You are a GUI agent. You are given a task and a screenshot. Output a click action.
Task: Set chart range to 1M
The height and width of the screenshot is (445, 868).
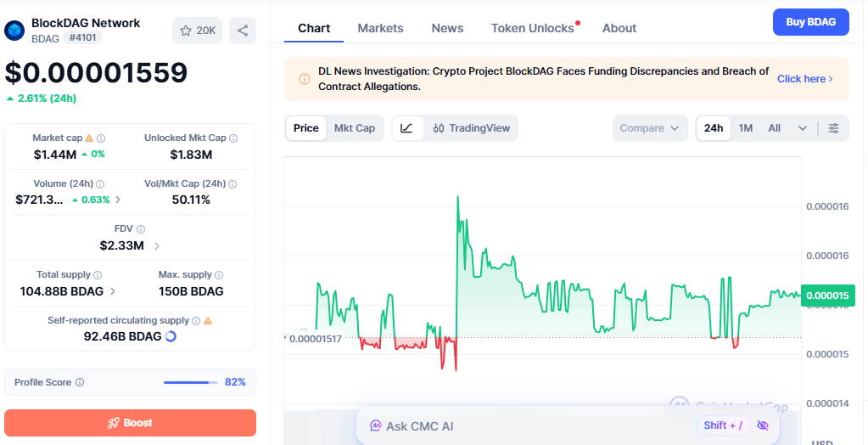[x=746, y=128]
